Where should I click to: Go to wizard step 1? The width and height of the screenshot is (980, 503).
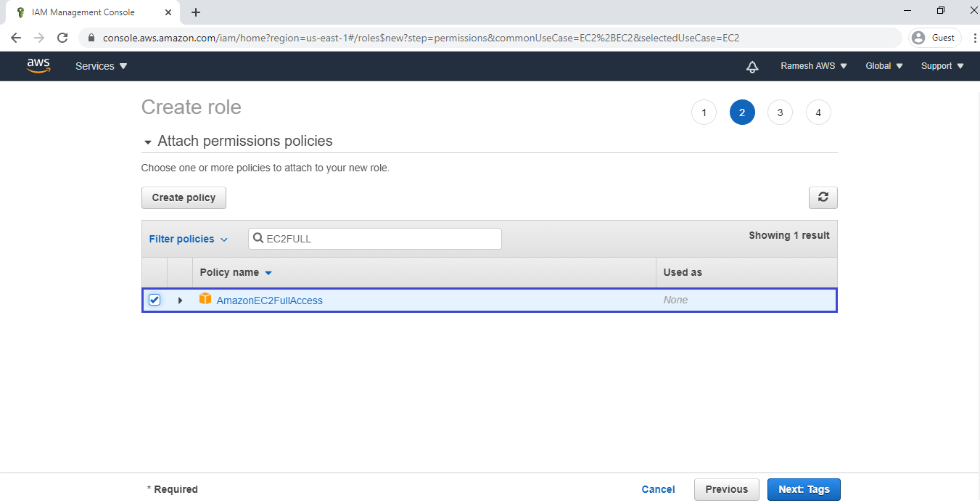(x=704, y=113)
